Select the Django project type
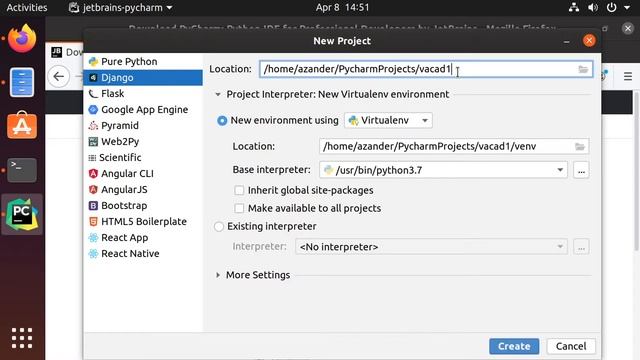This screenshot has width=640, height=360. [142, 78]
